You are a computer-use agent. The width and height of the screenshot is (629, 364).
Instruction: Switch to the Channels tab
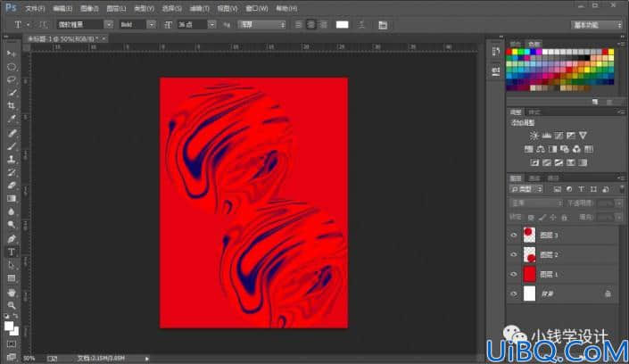pos(534,178)
